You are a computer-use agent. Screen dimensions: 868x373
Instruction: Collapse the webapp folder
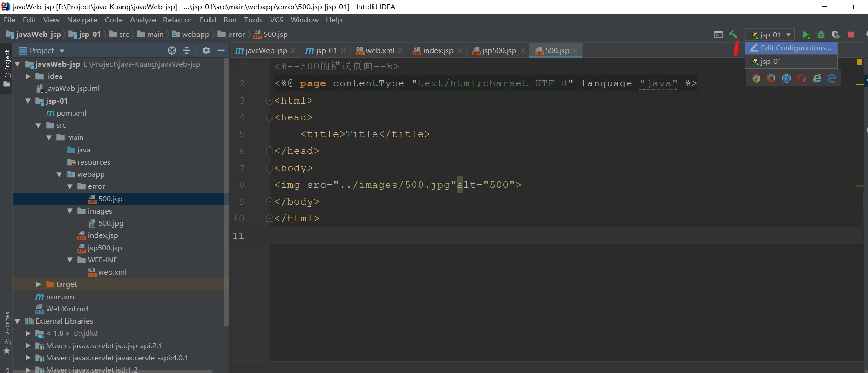(59, 174)
